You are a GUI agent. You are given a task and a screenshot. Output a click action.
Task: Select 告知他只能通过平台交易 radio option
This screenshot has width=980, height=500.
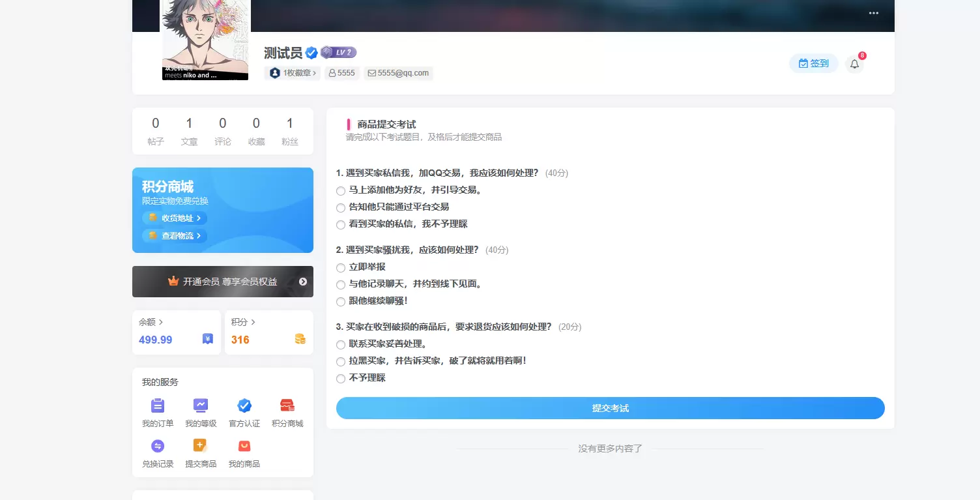point(341,208)
